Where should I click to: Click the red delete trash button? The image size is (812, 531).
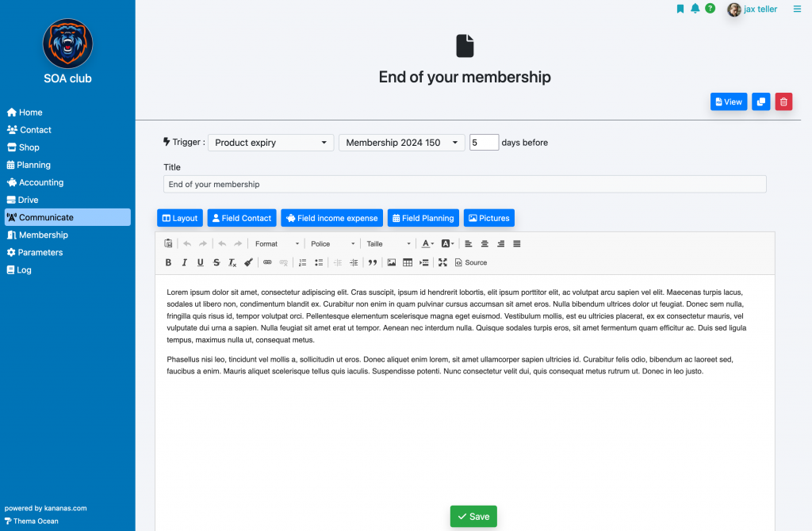[783, 102]
